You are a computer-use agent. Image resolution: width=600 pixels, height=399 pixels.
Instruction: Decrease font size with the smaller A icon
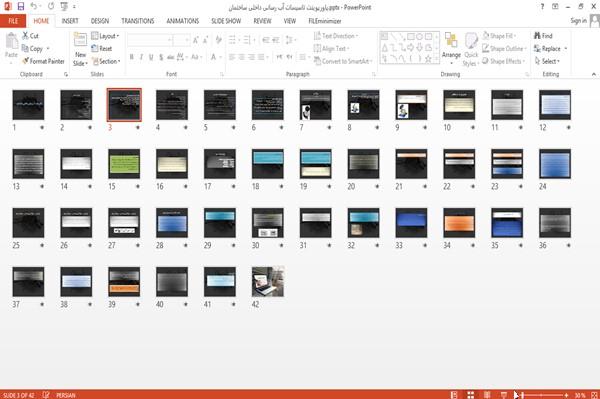205,40
